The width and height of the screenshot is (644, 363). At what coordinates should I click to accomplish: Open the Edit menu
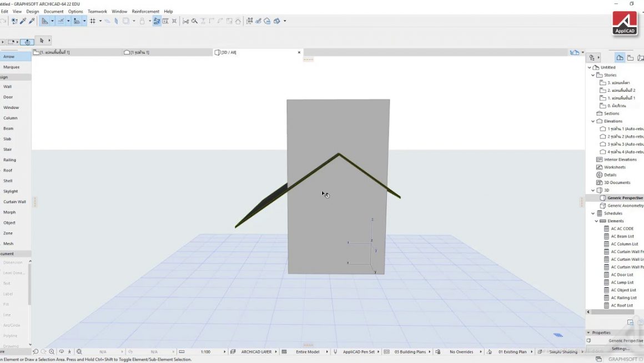coord(4,12)
